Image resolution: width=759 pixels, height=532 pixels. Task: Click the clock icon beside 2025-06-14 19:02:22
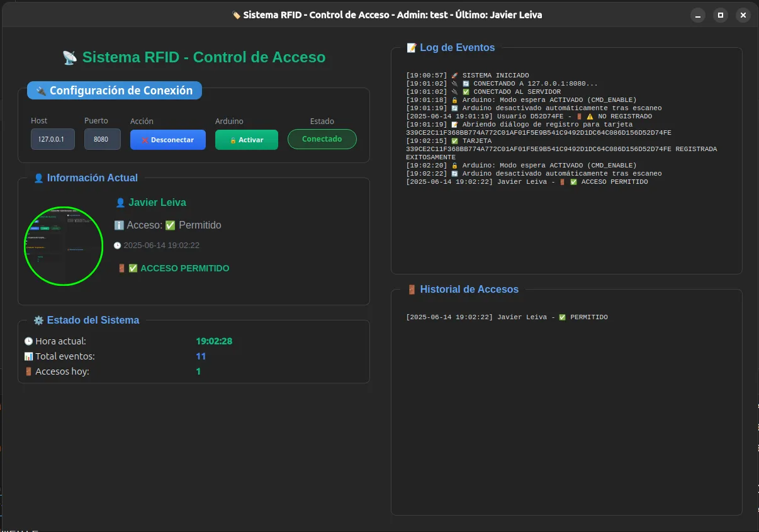tap(117, 246)
